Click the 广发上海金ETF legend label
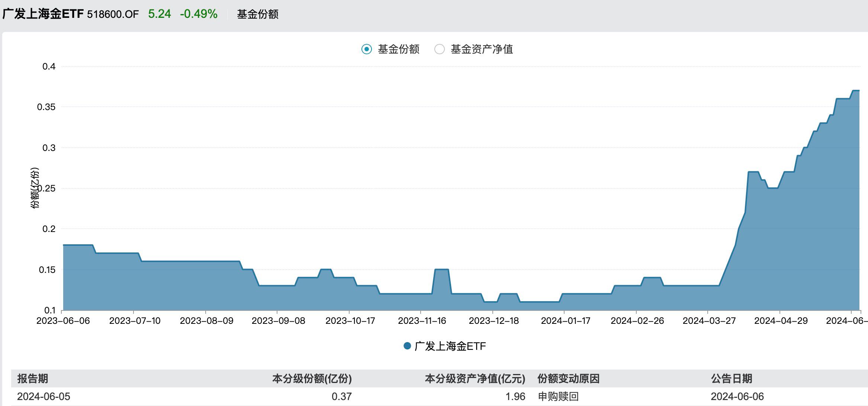This screenshot has width=868, height=406. (x=450, y=346)
